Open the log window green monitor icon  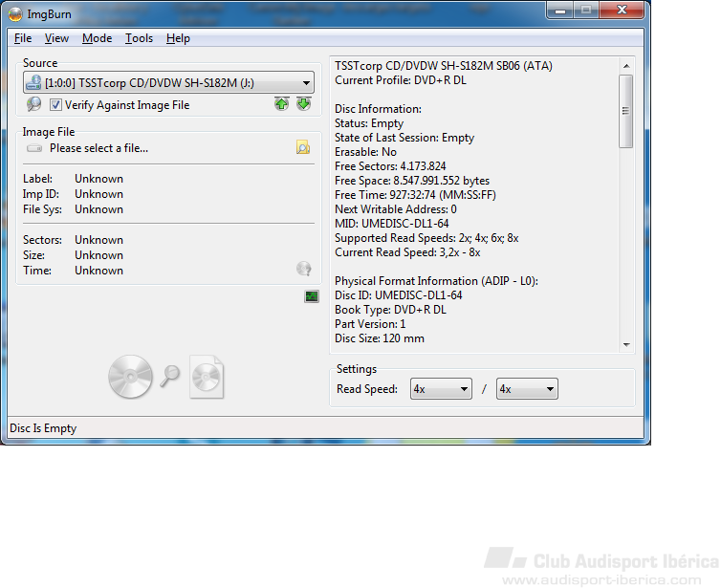tap(312, 296)
